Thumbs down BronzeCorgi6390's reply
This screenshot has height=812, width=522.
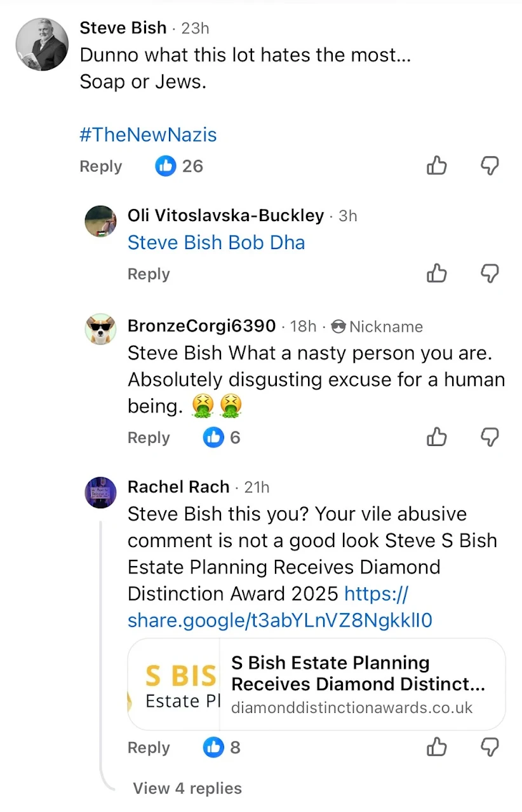(x=490, y=437)
